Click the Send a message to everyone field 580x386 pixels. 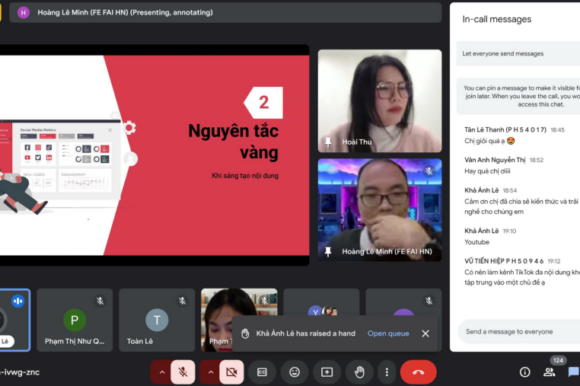pos(519,332)
